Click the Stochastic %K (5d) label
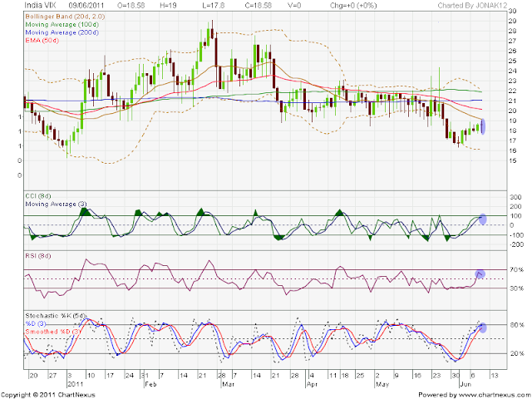Image resolution: width=532 pixels, height=399 pixels. pyautogui.click(x=56, y=316)
